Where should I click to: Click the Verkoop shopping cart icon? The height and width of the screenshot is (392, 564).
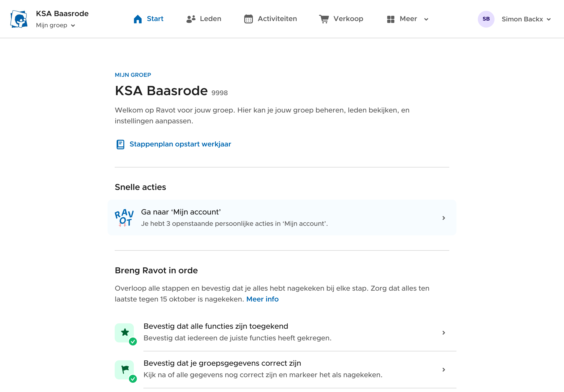click(324, 19)
